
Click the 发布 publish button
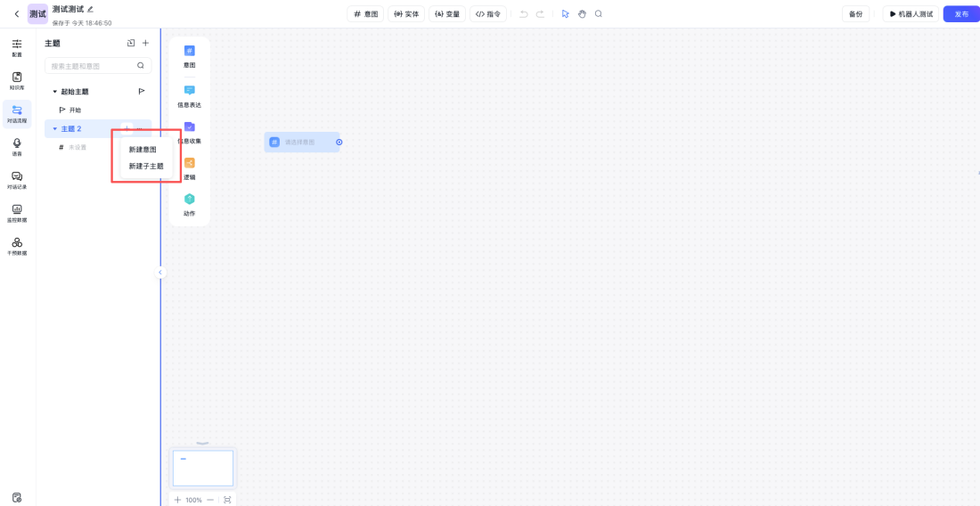(x=960, y=14)
